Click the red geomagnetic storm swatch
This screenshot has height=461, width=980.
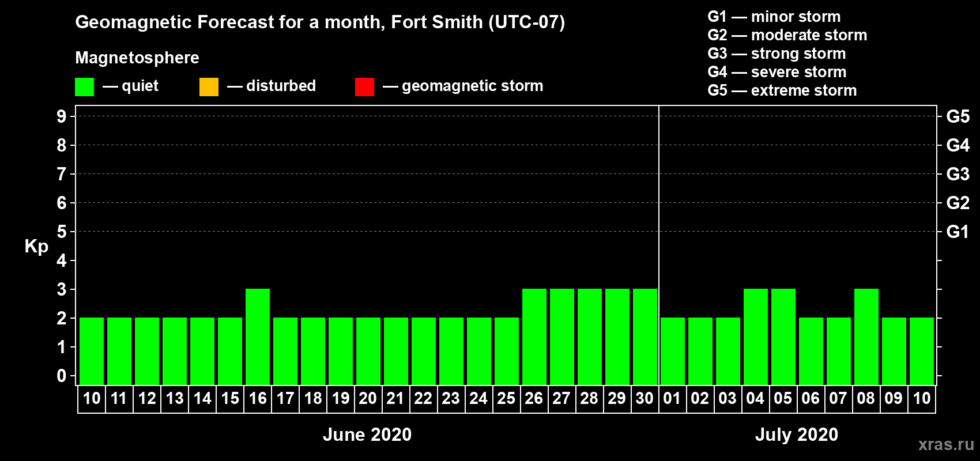[x=364, y=87]
